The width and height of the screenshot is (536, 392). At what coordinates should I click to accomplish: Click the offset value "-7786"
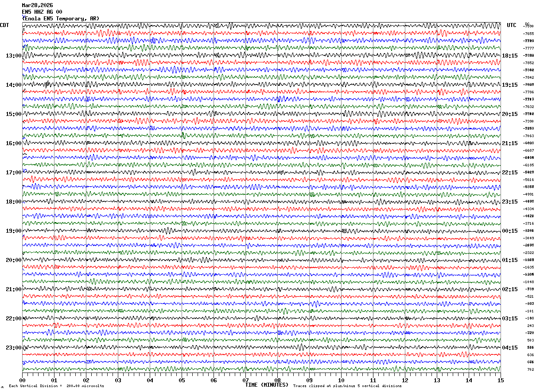click(528, 92)
